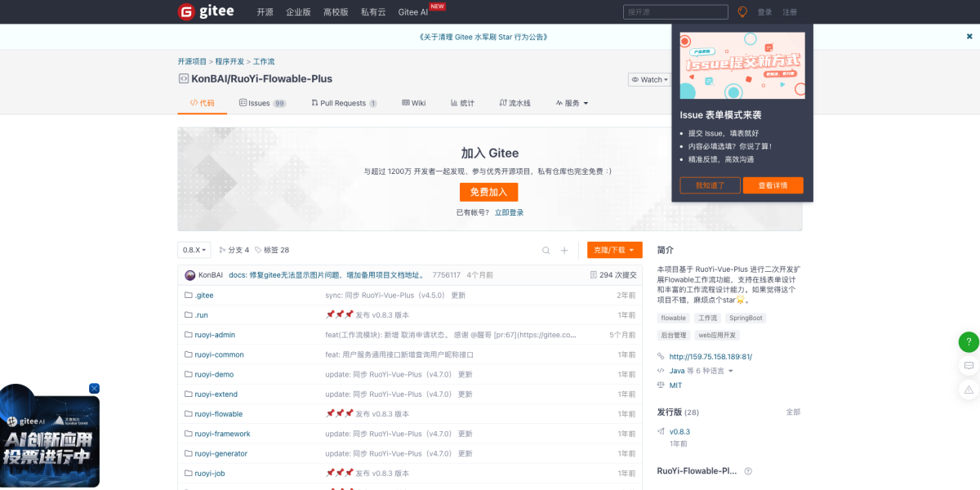Open the v0.8.3 release link
Image resolution: width=980 pixels, height=490 pixels.
click(679, 431)
